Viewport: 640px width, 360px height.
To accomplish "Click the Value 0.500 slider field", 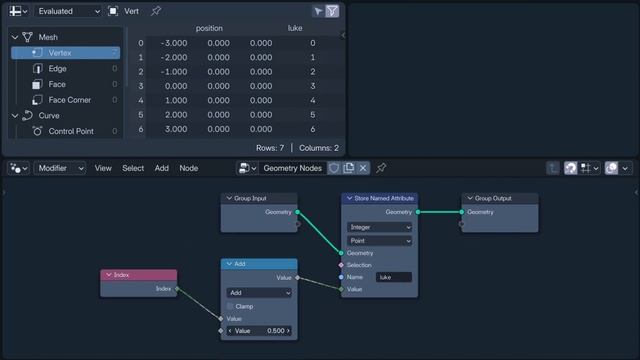I will [x=259, y=331].
